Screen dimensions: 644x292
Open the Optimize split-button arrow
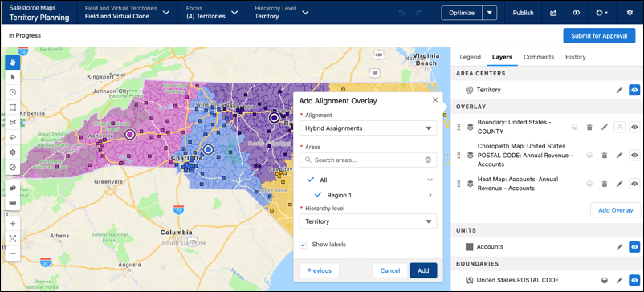coord(490,13)
